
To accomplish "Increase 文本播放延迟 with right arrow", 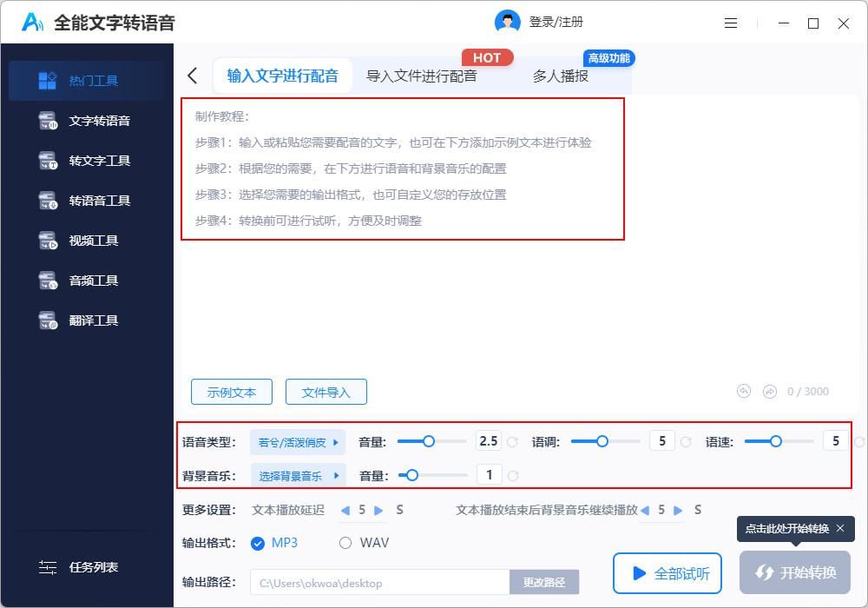I will pos(378,510).
